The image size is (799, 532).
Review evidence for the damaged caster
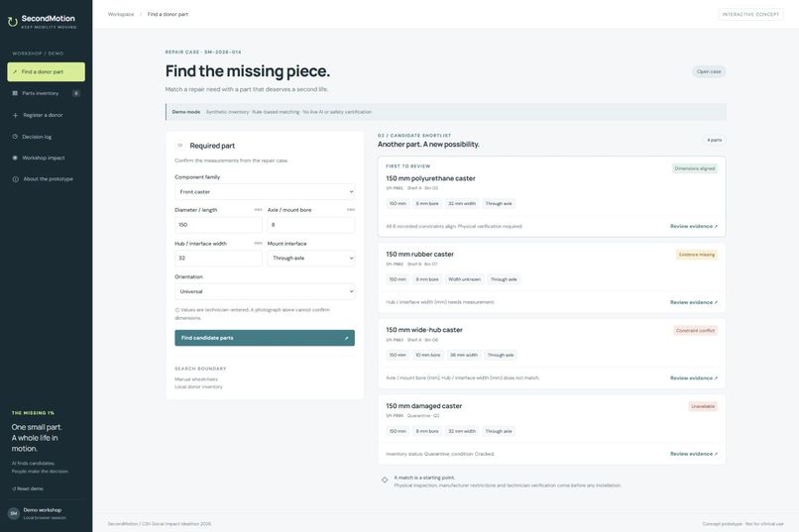point(694,454)
